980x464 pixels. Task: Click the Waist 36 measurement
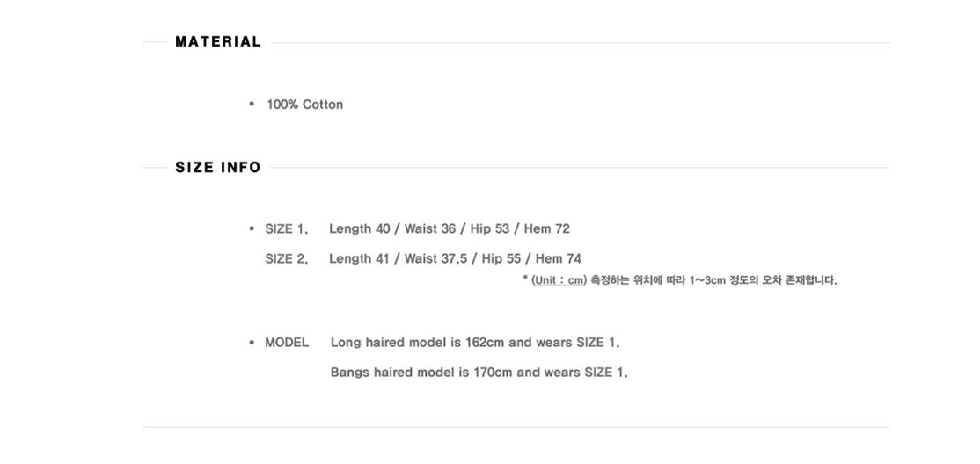[430, 228]
